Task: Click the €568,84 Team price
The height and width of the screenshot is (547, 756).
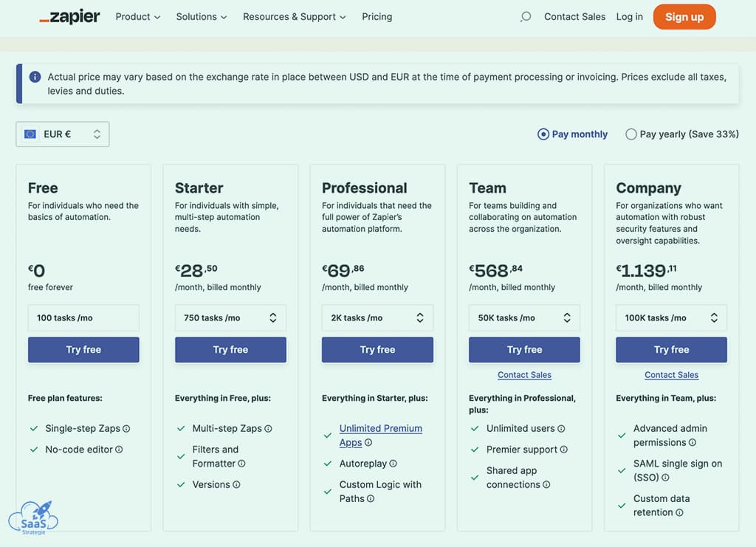Action: click(x=496, y=270)
